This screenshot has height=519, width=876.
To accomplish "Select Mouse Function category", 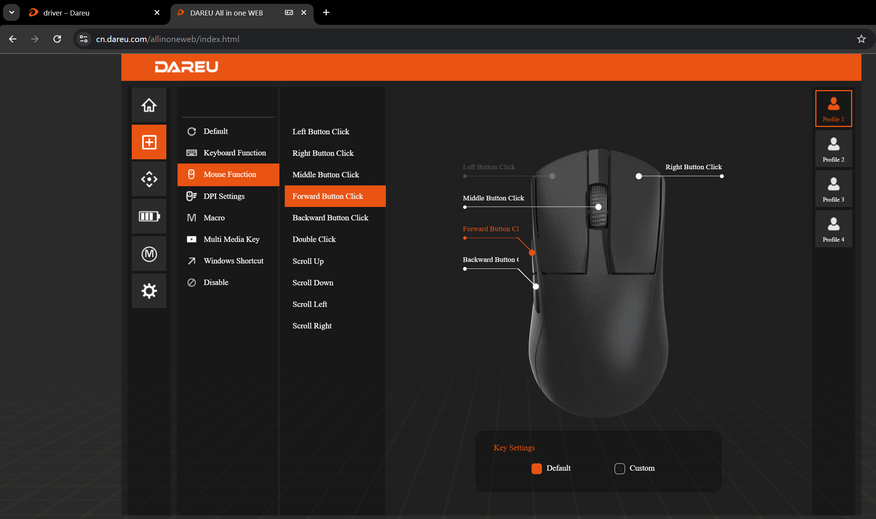I will (228, 174).
